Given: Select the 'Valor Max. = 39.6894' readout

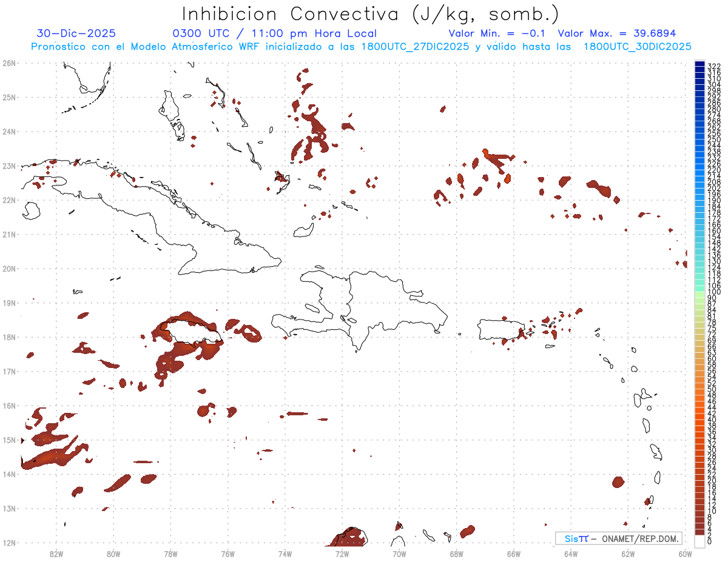Looking at the screenshot, I should [x=617, y=33].
